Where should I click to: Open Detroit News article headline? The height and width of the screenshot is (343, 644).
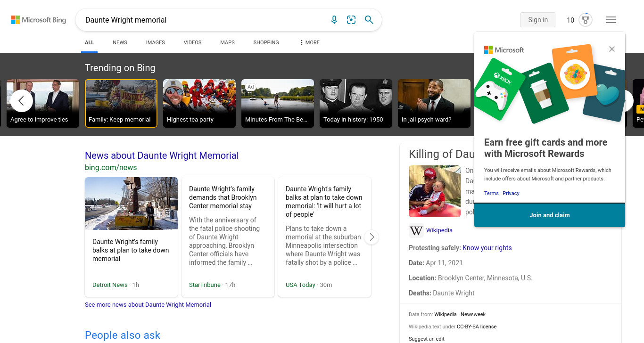coord(131,250)
